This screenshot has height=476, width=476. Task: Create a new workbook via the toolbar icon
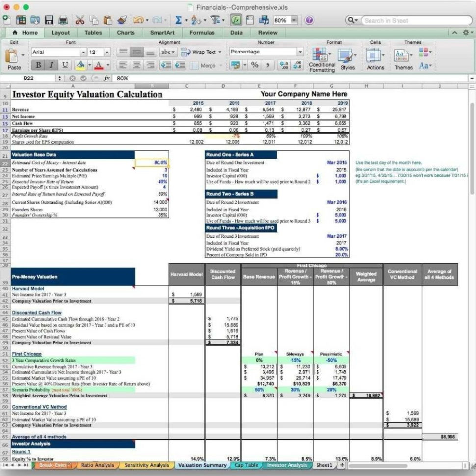click(7, 20)
